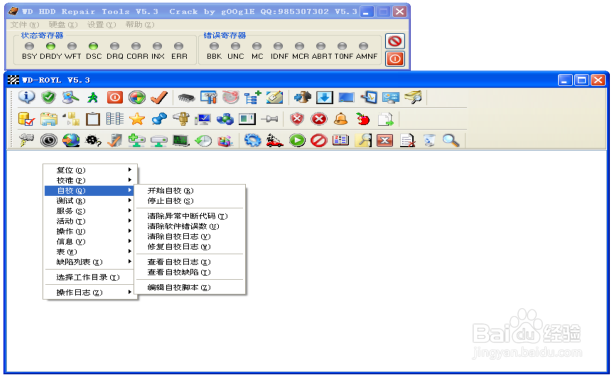This screenshot has width=616, height=375.
Task: Open the 设置 menu in Repair Tools window
Action: point(101,25)
